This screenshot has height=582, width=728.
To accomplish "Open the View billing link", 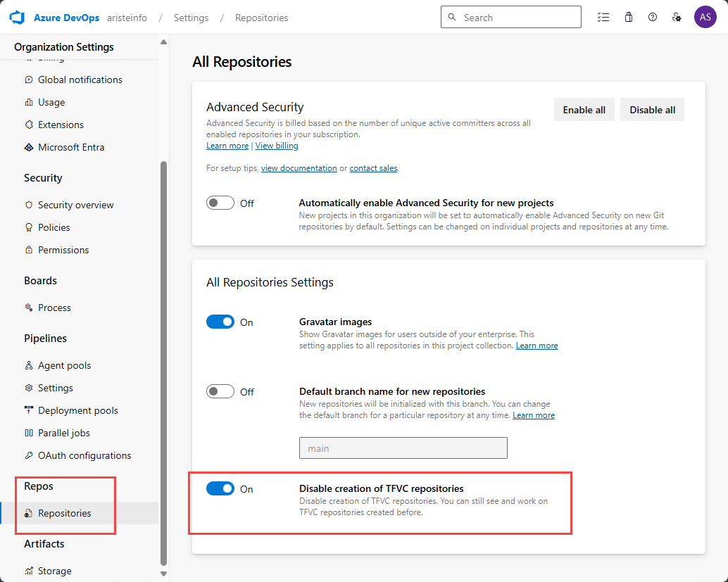I will coord(277,145).
